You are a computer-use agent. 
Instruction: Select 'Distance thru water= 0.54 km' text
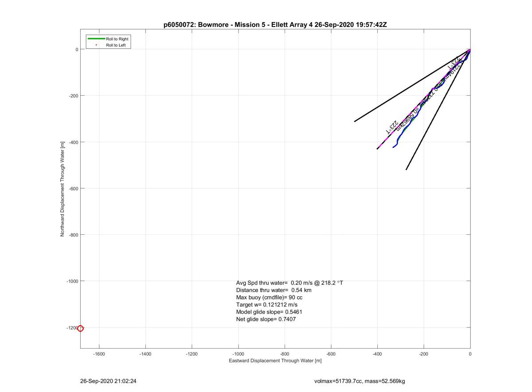tap(274, 290)
